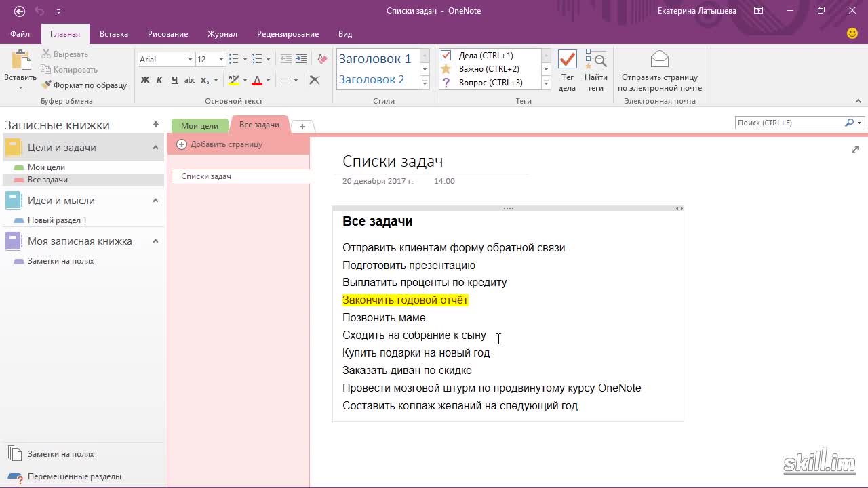The image size is (868, 488).
Task: Click Найти теги search icon
Action: (595, 70)
